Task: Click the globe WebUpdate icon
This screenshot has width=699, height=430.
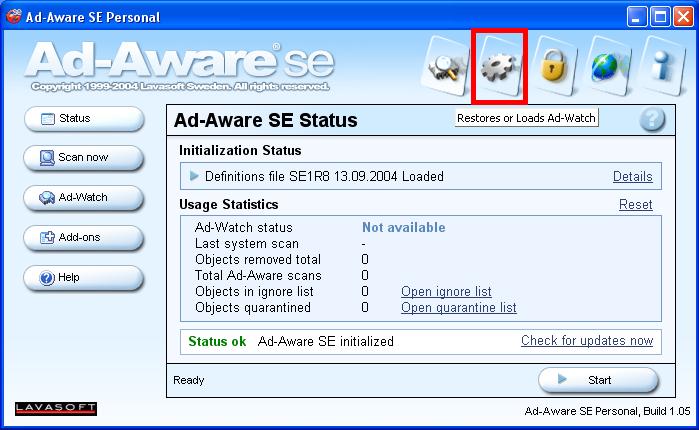Action: [x=607, y=67]
